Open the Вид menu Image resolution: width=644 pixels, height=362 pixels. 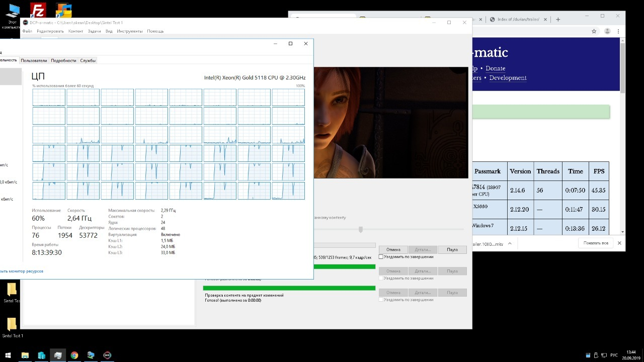pyautogui.click(x=109, y=31)
